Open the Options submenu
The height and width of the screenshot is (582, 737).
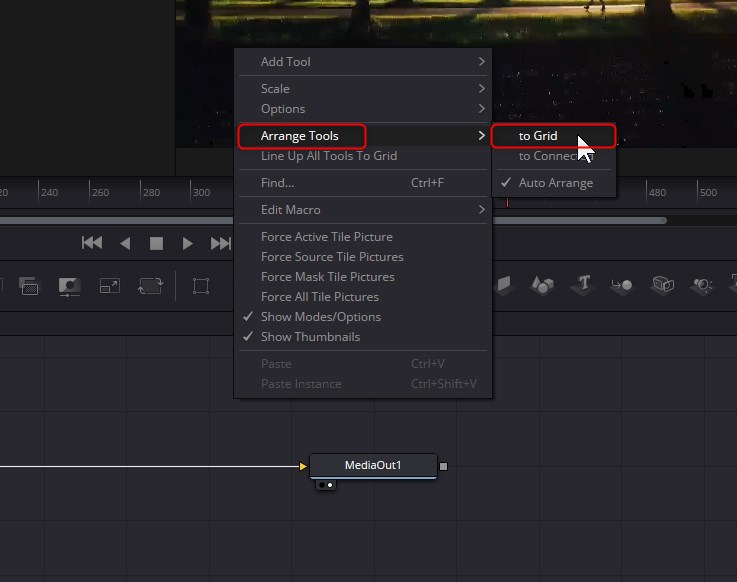click(x=363, y=109)
